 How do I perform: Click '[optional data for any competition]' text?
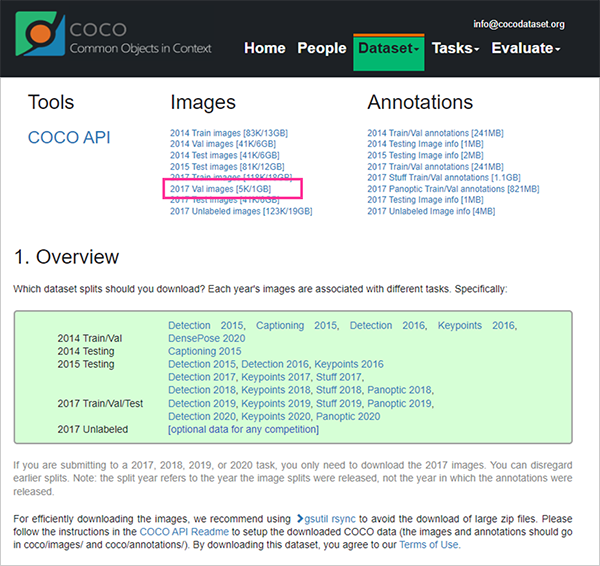pyautogui.click(x=243, y=429)
